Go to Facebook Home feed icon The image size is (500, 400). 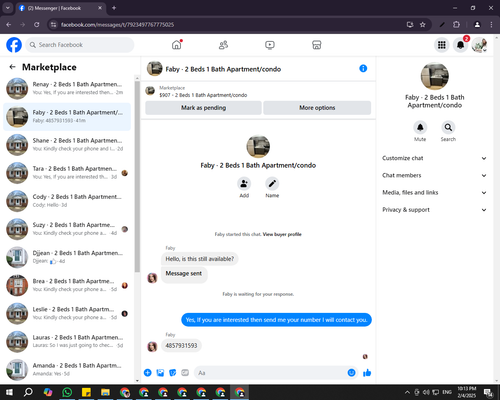[x=177, y=45]
